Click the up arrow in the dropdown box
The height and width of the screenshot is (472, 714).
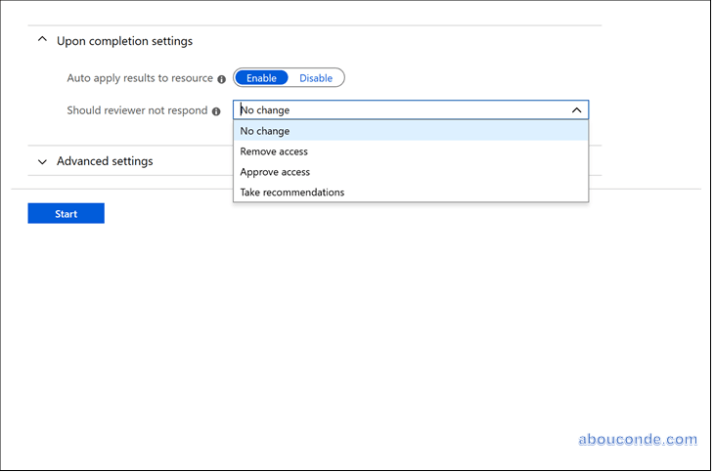pyautogui.click(x=576, y=111)
